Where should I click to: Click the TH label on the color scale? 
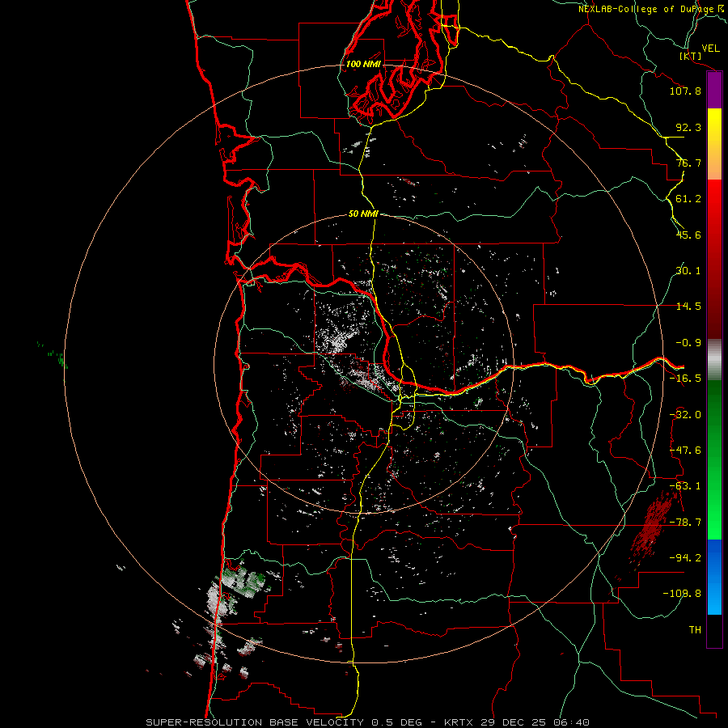pos(695,630)
